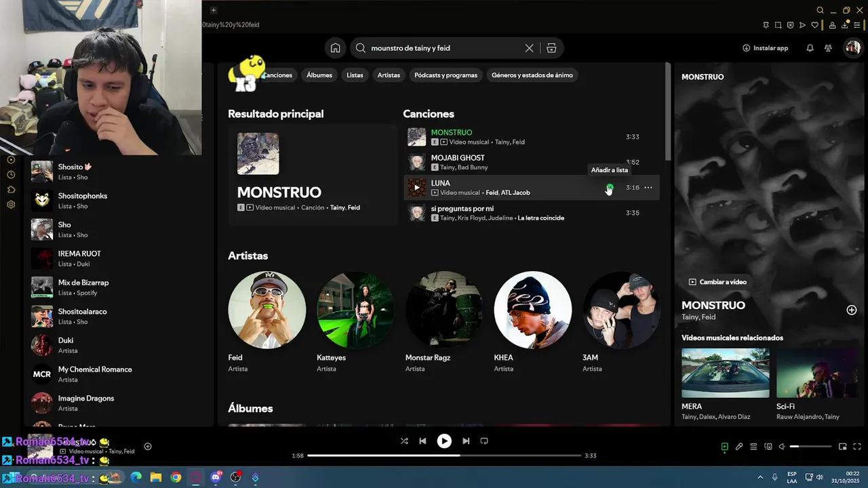
Task: Select si preguntas por mi song
Action: pyautogui.click(x=532, y=213)
